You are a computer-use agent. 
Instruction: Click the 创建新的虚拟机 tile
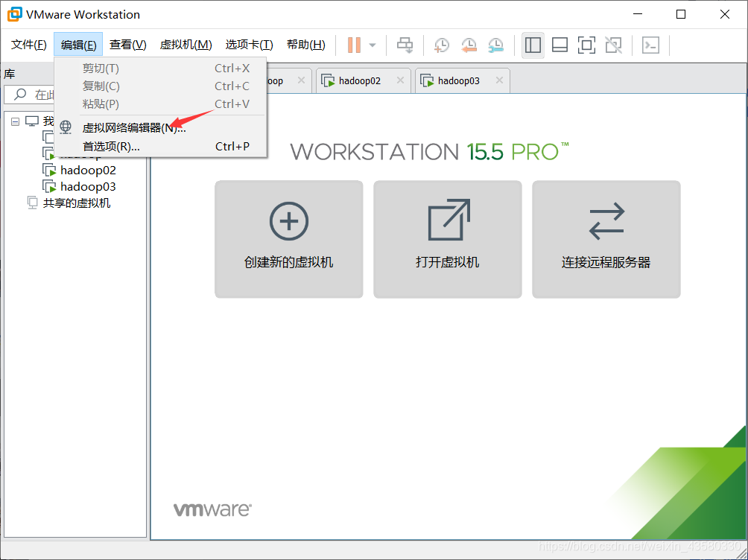(288, 239)
